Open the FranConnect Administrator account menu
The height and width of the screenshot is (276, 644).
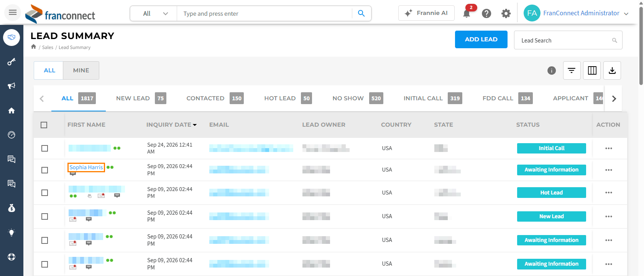[x=576, y=13]
